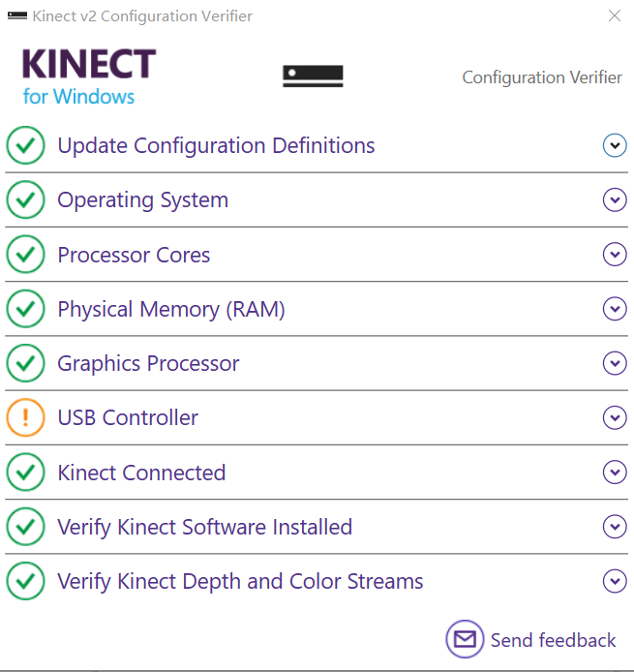Close the Kinect v2 Configuration Verifier window

(614, 15)
